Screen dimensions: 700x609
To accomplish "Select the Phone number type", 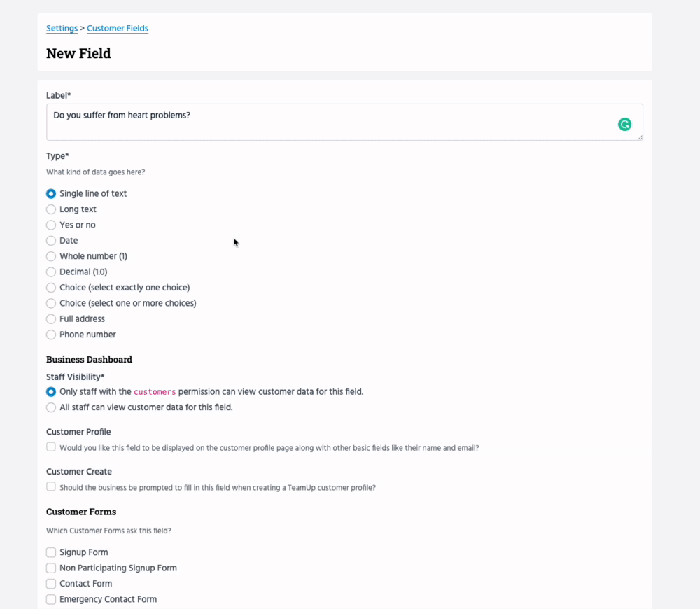I will pos(51,335).
